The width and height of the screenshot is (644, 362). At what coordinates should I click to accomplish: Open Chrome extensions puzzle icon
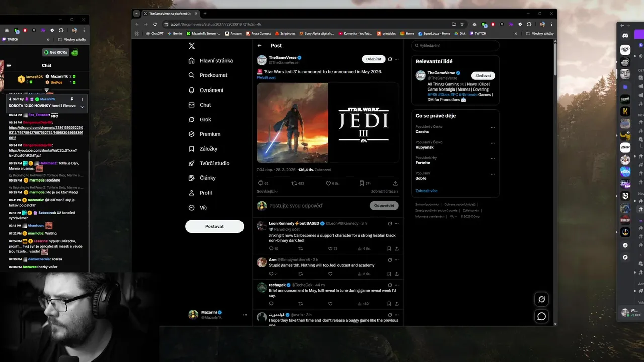[x=529, y=24]
